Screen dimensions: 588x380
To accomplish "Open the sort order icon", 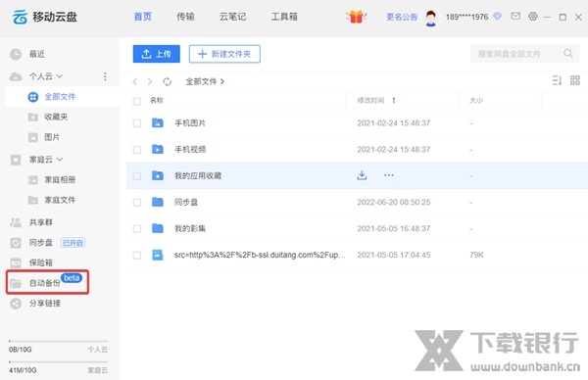I will pos(557,80).
